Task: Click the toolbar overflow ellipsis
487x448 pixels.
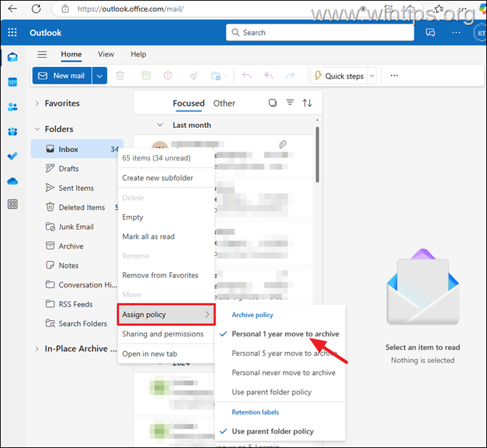Action: (394, 76)
